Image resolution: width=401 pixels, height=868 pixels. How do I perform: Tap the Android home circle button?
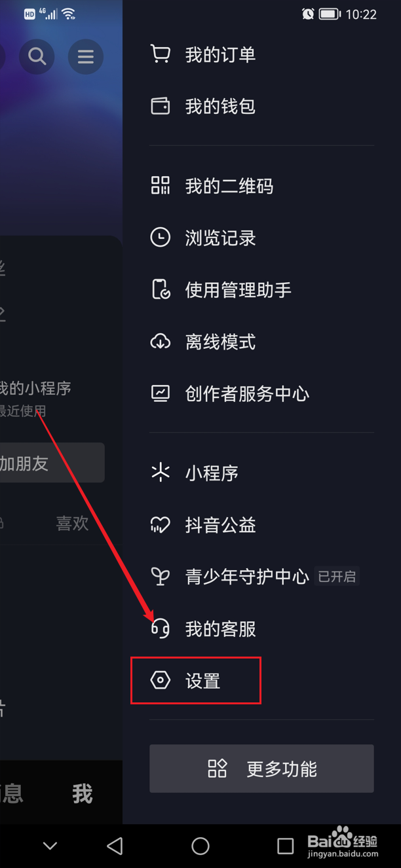(200, 846)
